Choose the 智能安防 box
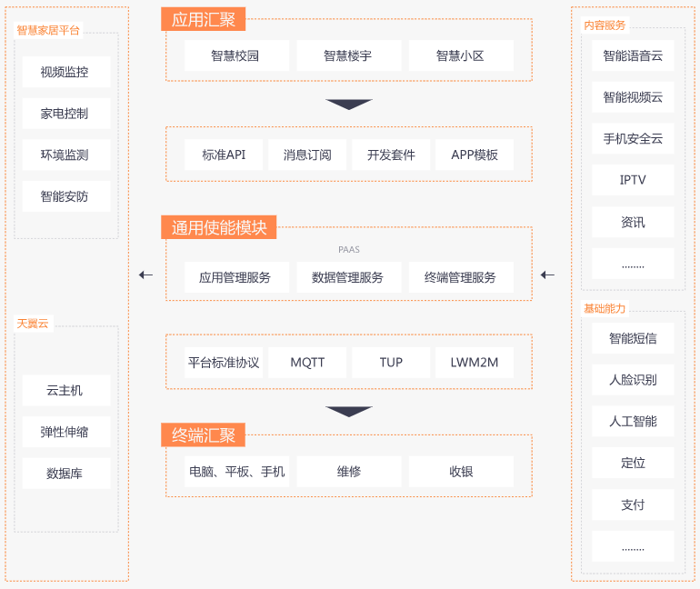 (66, 196)
